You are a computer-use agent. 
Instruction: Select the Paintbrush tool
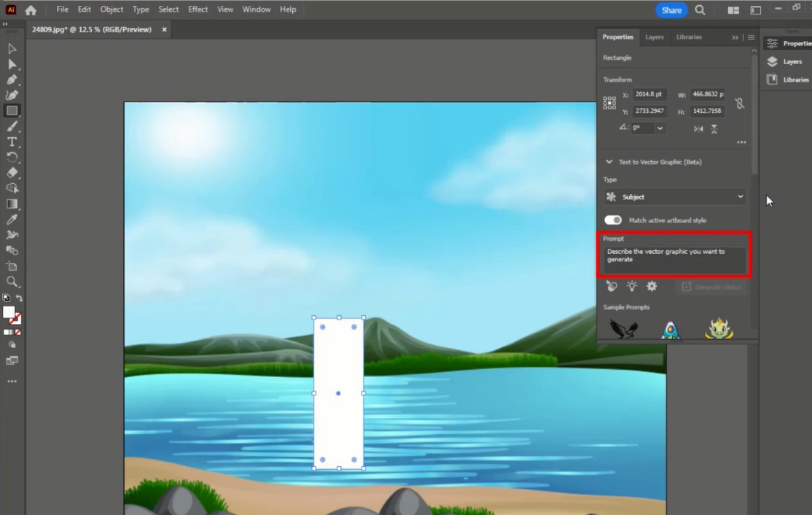click(12, 127)
